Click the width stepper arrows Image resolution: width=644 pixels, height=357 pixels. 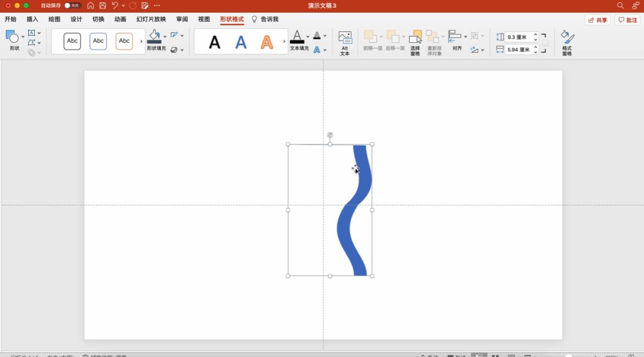[535, 50]
